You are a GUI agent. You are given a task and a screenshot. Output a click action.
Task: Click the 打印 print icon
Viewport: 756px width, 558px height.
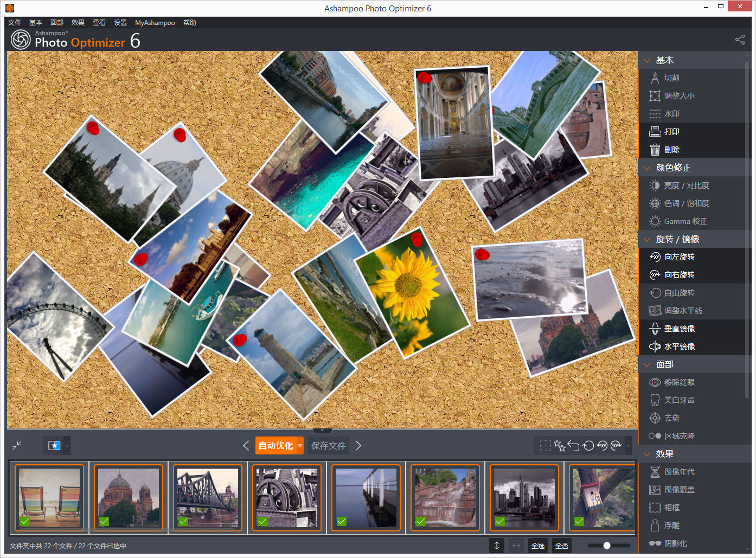pos(655,132)
